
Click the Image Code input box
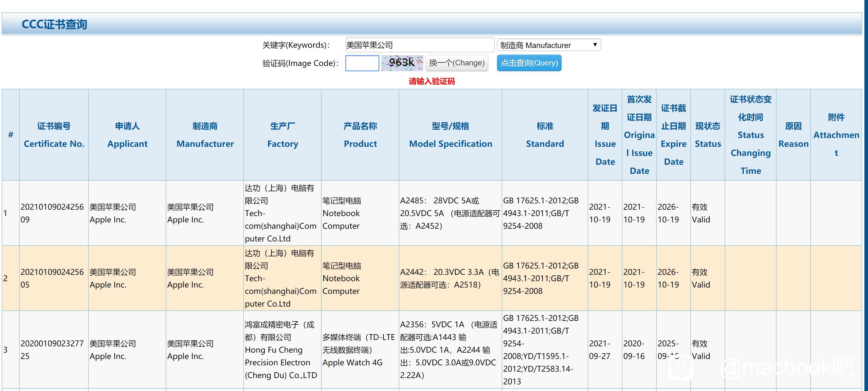pos(362,63)
